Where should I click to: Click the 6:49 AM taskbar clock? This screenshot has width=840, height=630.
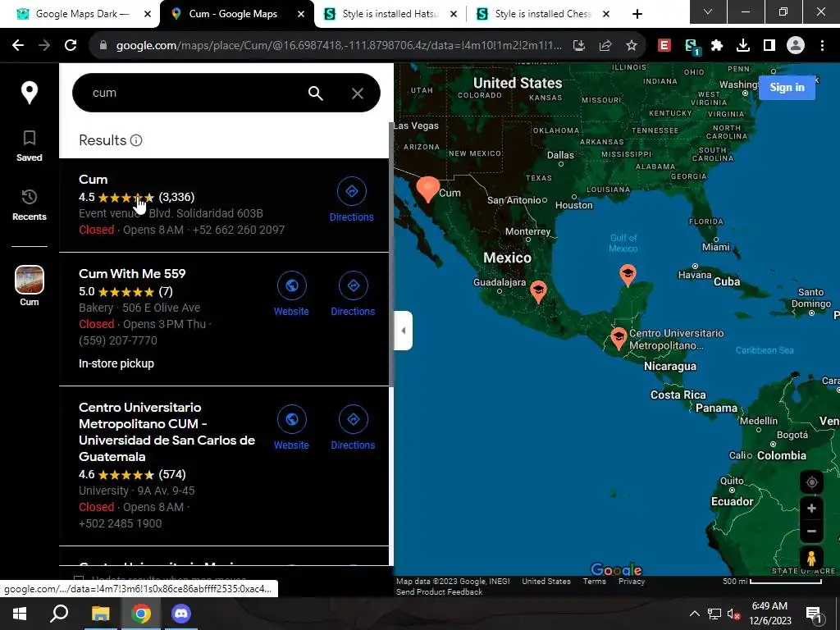pos(769,614)
